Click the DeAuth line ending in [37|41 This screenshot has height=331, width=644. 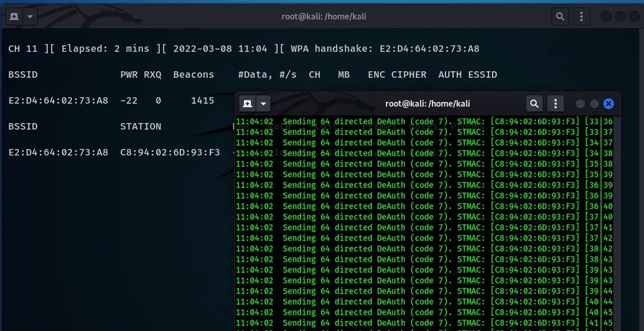pos(424,227)
